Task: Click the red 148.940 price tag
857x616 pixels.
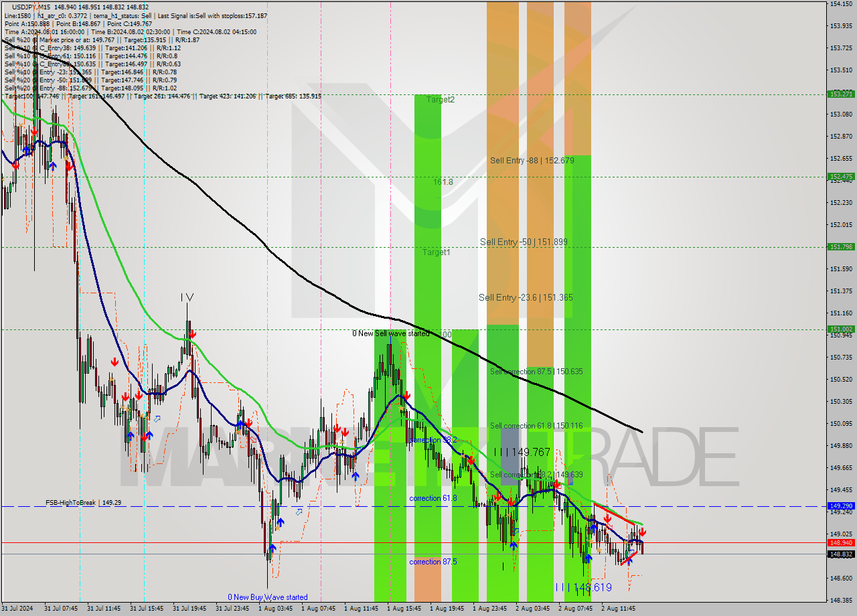Action: [x=840, y=542]
